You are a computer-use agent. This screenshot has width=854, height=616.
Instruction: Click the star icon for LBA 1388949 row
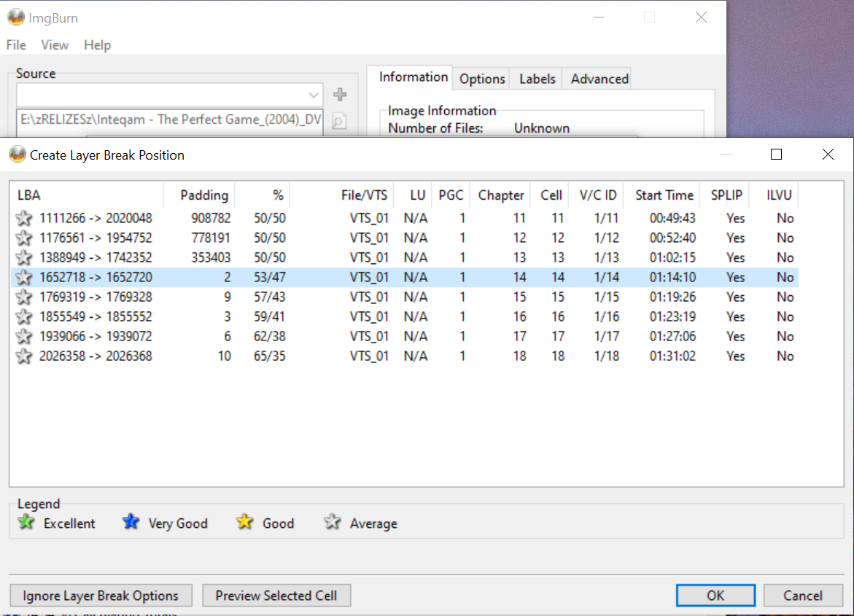[24, 257]
